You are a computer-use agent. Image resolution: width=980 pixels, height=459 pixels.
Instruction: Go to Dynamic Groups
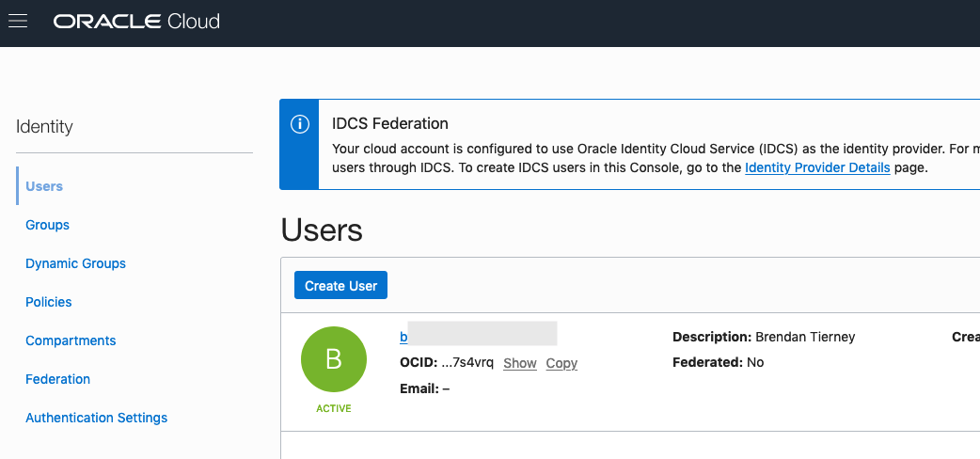click(x=75, y=263)
